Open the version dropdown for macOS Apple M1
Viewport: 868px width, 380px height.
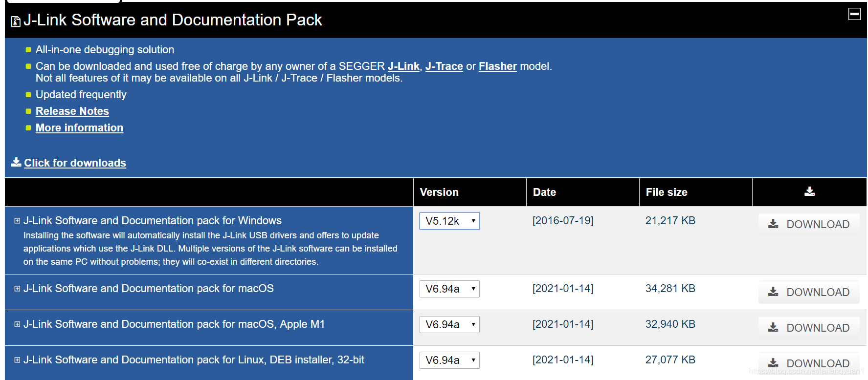[x=449, y=324]
